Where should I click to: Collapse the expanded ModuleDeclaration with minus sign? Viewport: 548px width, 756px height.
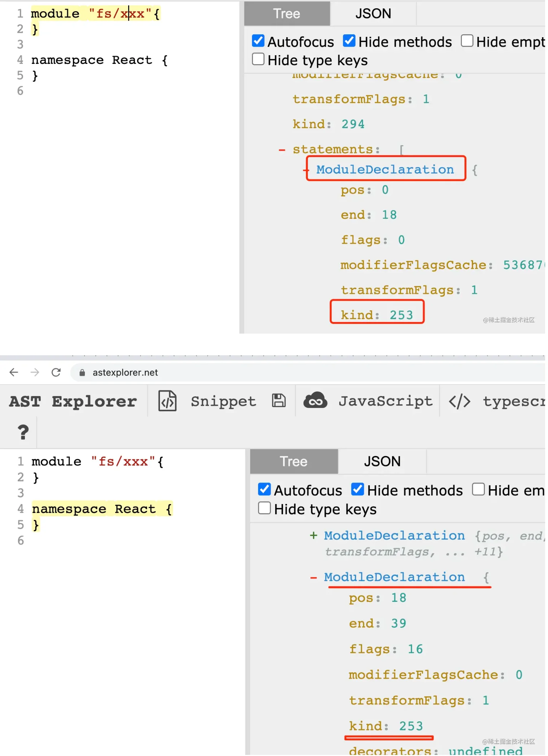pyautogui.click(x=314, y=578)
